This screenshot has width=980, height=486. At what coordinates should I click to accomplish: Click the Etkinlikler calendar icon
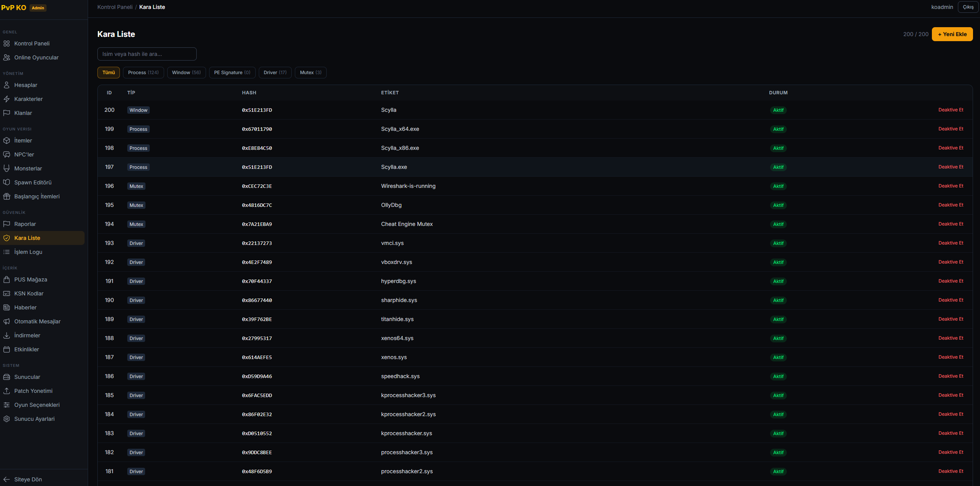(x=7, y=349)
